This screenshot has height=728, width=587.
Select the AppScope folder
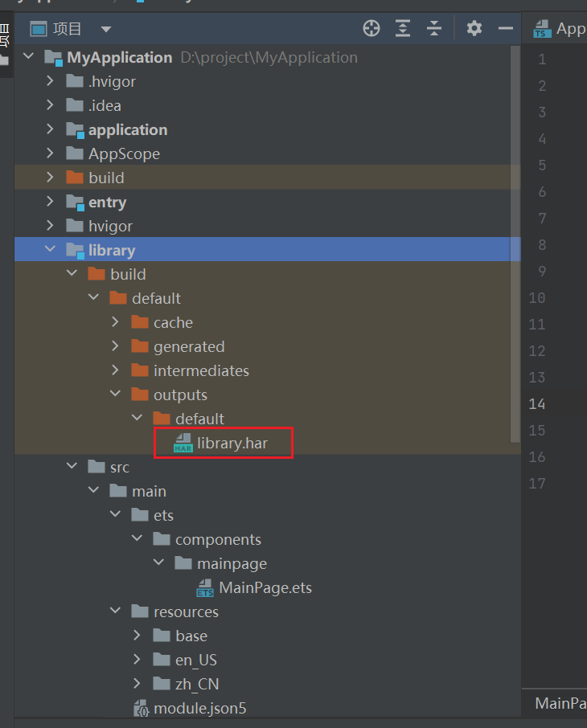tap(123, 153)
